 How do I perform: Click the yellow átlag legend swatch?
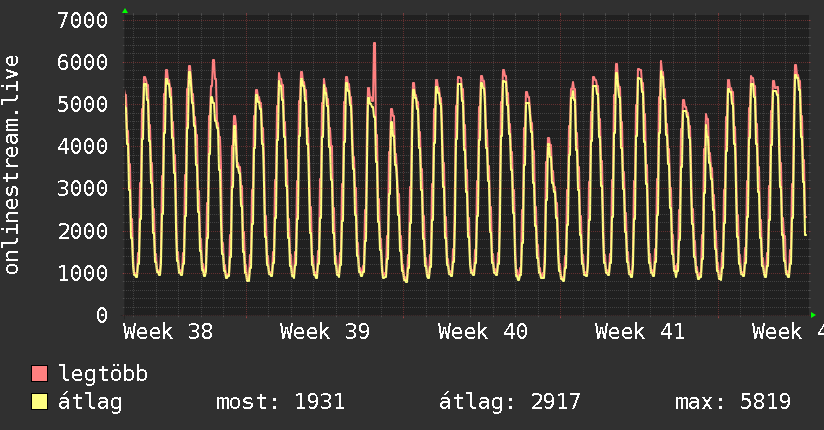[40, 402]
